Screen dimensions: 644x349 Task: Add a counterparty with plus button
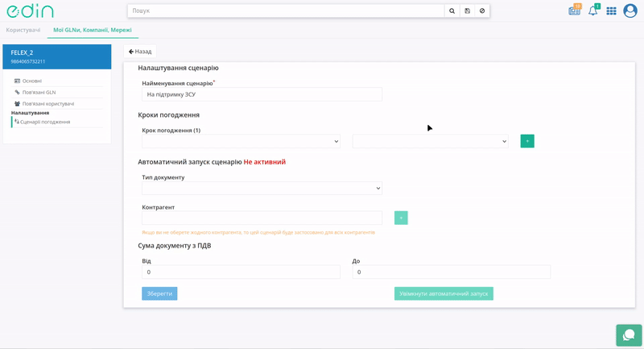click(x=401, y=218)
